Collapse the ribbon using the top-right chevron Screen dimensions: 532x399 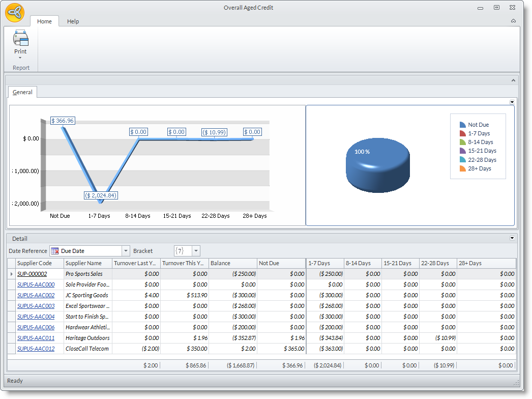point(513,21)
